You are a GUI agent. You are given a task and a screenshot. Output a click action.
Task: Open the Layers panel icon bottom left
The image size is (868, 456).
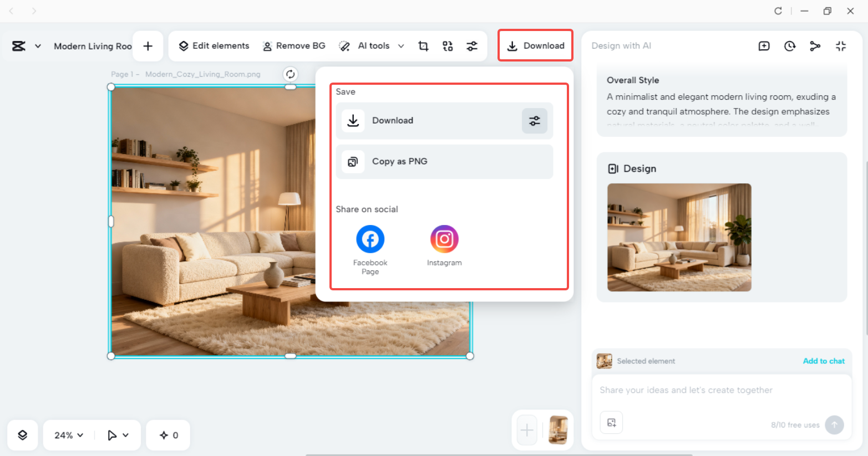coord(22,435)
